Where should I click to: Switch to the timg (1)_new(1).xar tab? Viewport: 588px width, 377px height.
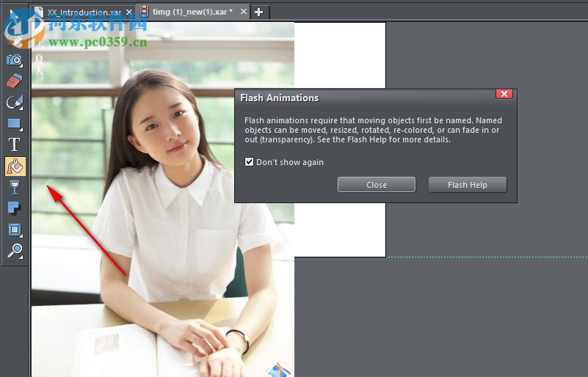(x=192, y=12)
